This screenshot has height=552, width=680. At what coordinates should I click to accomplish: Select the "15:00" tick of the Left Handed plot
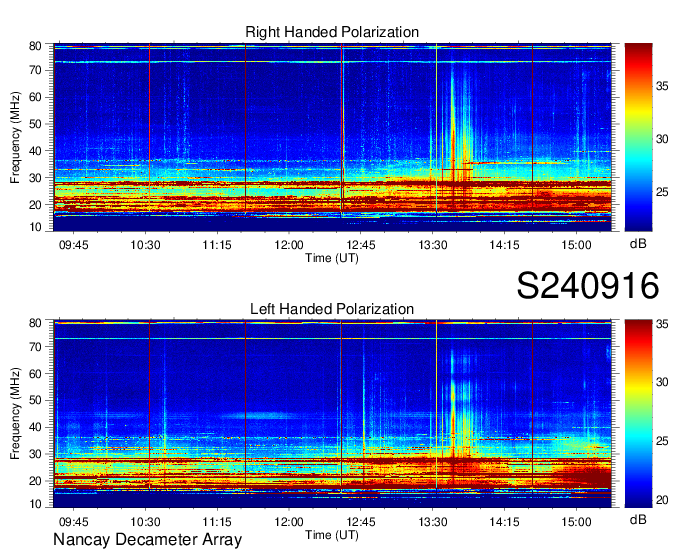pos(576,522)
